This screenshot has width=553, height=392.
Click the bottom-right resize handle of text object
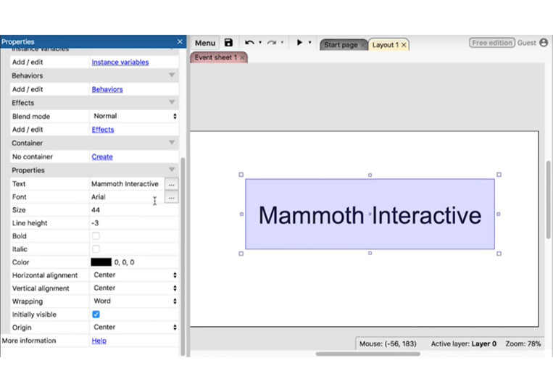(x=499, y=254)
